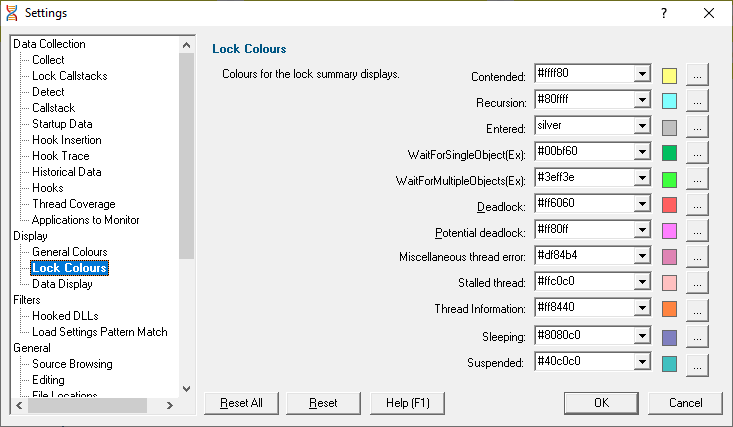Click the ellipsis button beside Entered
The width and height of the screenshot is (733, 427).
click(x=697, y=127)
